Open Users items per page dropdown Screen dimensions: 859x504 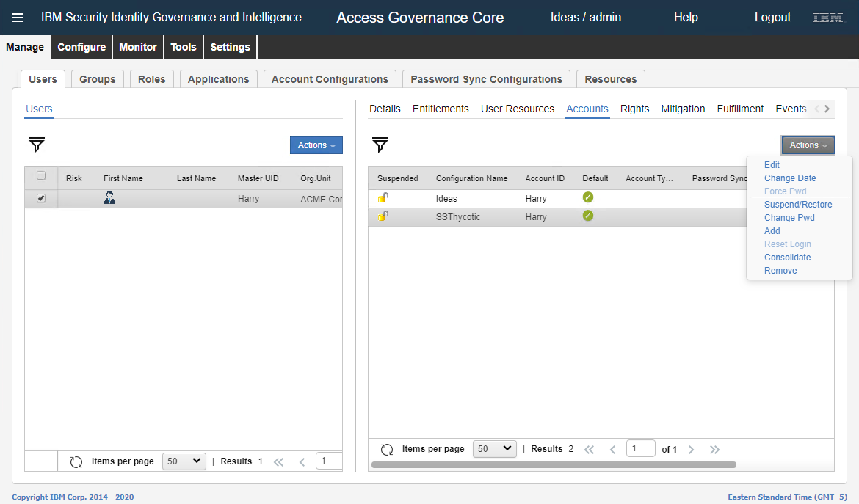click(184, 461)
